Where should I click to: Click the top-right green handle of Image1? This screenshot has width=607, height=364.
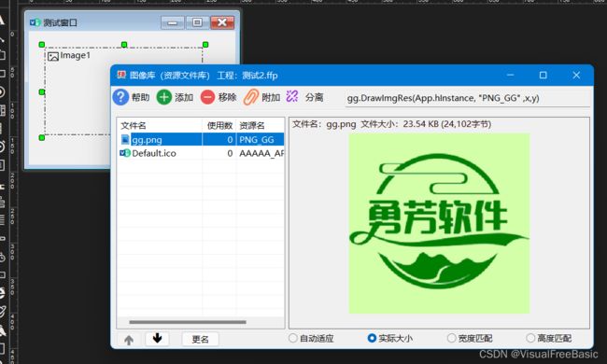coord(205,45)
